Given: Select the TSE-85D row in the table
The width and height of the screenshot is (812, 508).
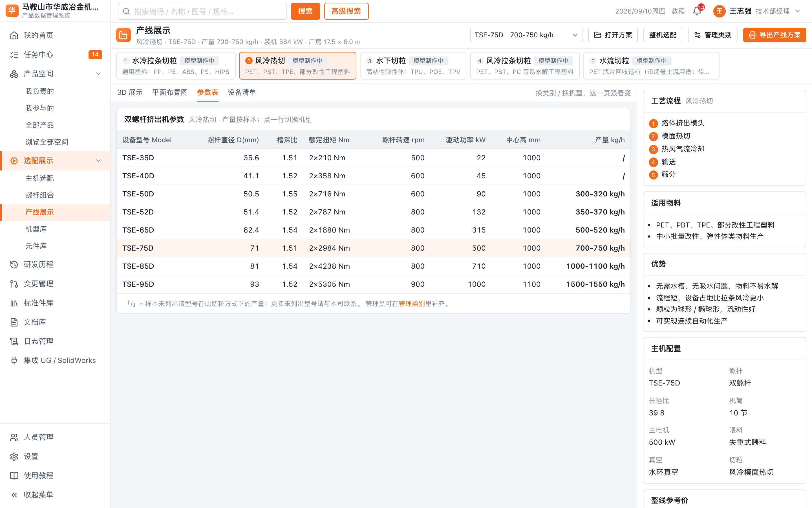Looking at the screenshot, I should 374,266.
